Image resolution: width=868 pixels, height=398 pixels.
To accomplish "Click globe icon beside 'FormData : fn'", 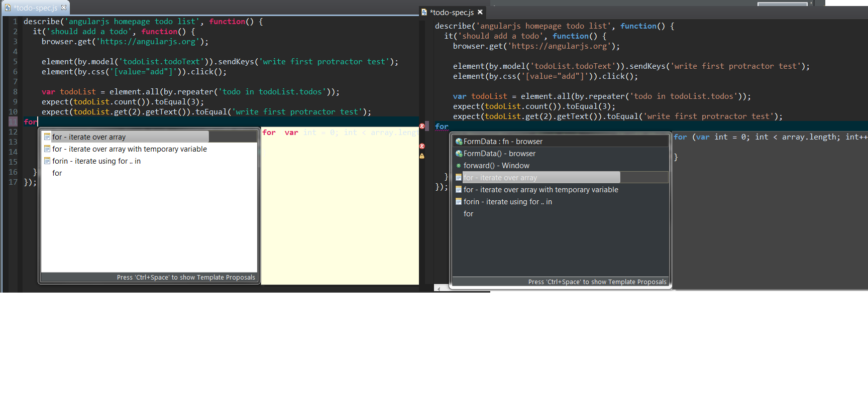I will tap(459, 142).
